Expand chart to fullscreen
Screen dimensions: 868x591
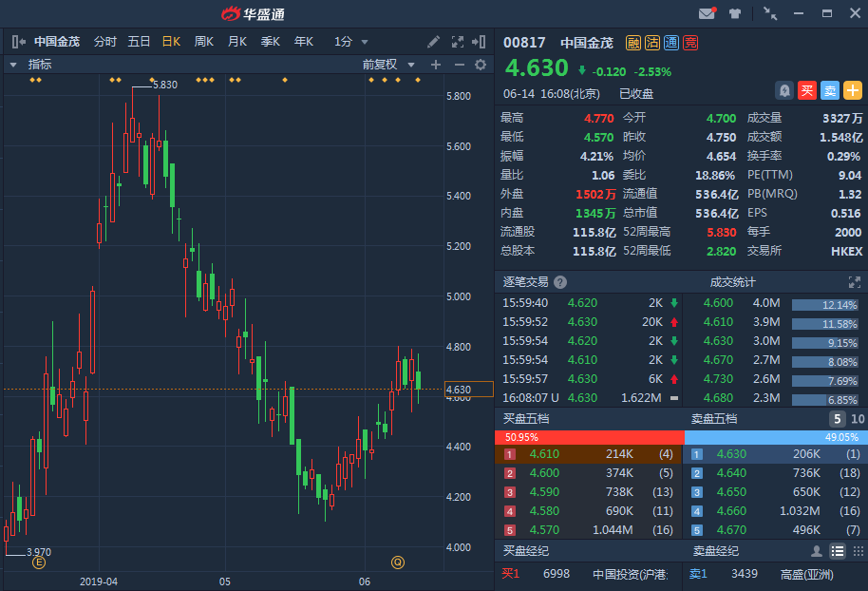click(457, 42)
